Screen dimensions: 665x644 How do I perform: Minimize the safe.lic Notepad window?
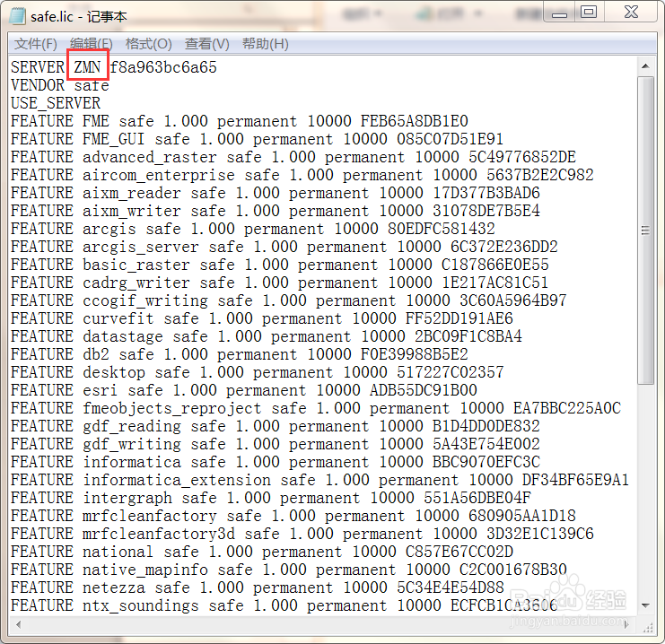[x=559, y=13]
